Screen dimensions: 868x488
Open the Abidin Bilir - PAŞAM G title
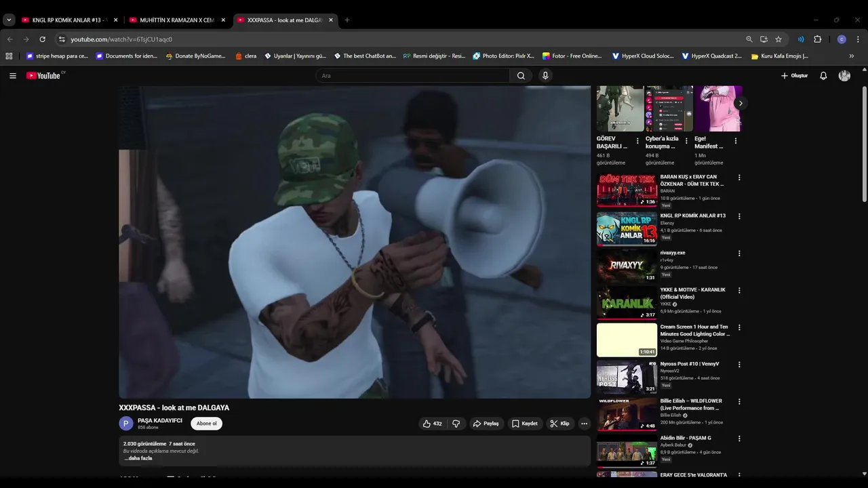686,439
